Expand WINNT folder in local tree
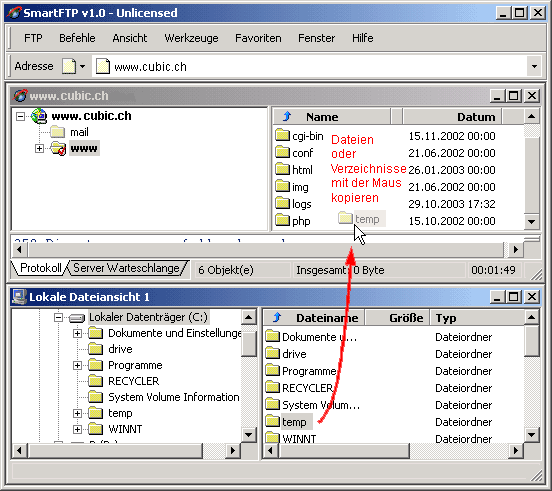 click(x=77, y=429)
